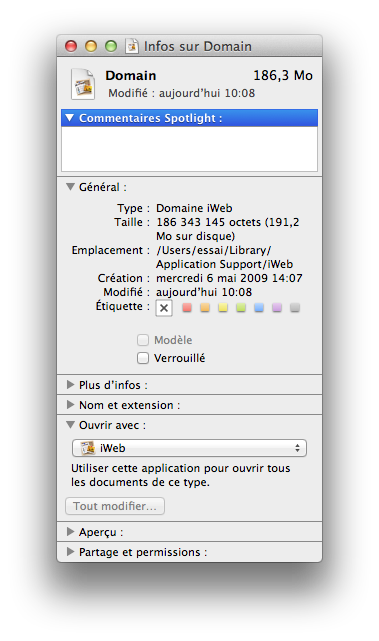Choose the purple label color
Image resolution: width=379 pixels, height=641 pixels.
[277, 307]
